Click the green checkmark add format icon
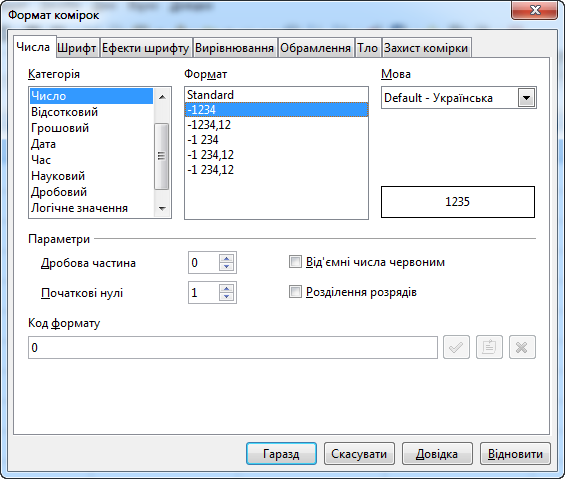 click(x=456, y=347)
